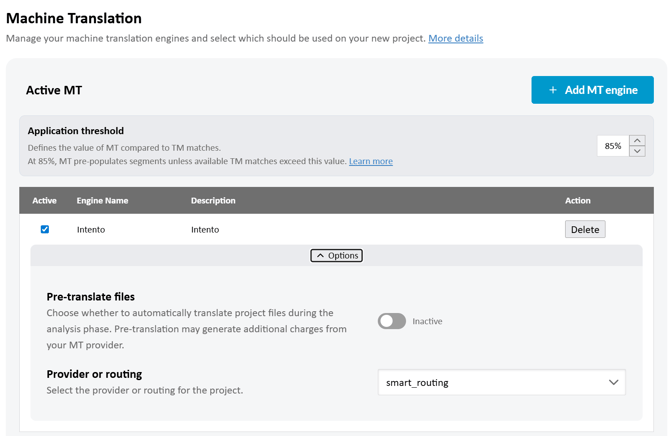Screen dimensions: 670x436
Task: Select the Intento engine name cell
Action: (x=91, y=229)
